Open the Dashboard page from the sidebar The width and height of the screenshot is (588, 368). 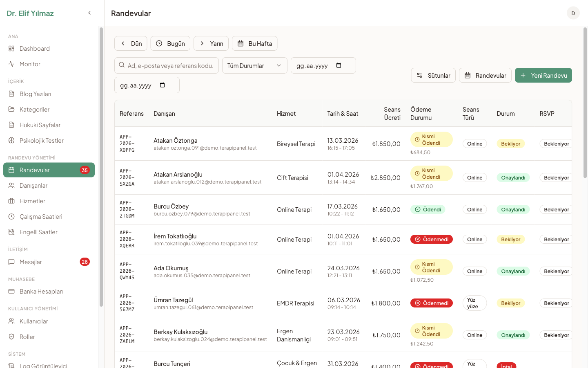[35, 49]
